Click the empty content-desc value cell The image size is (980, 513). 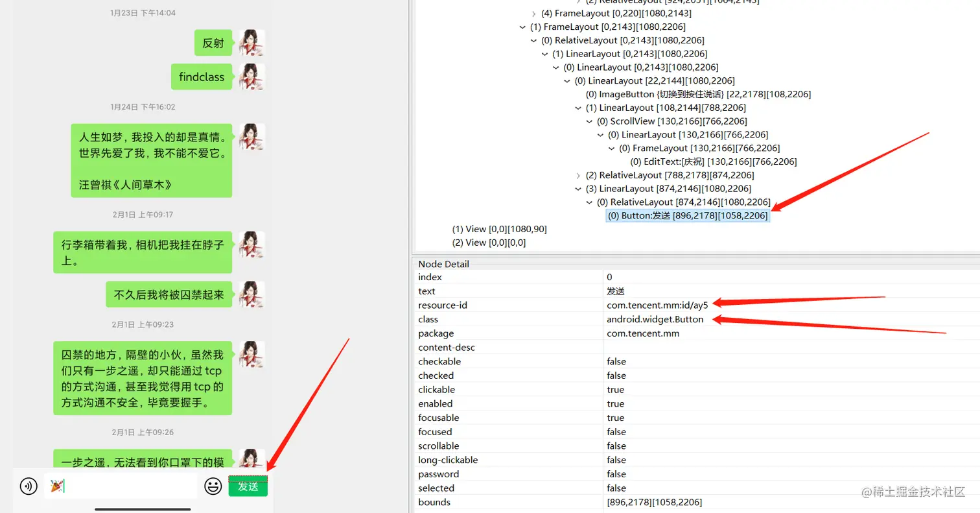[x=791, y=348]
